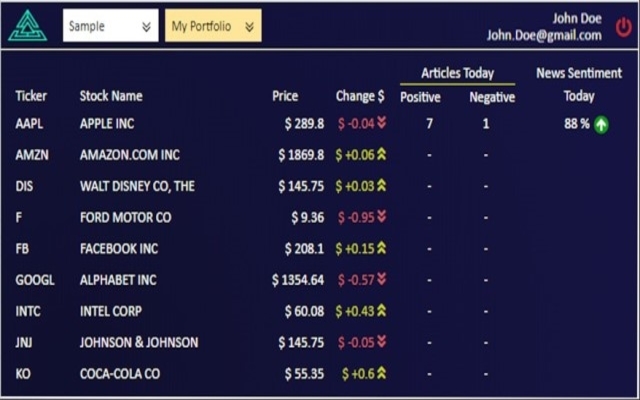
Task: Select the JNJ ticker
Action: [24, 342]
